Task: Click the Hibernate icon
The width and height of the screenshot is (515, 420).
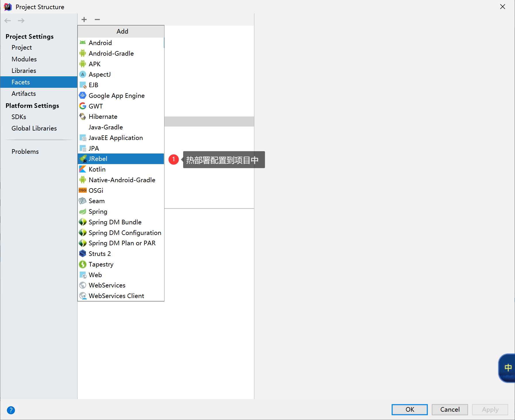Action: [83, 116]
